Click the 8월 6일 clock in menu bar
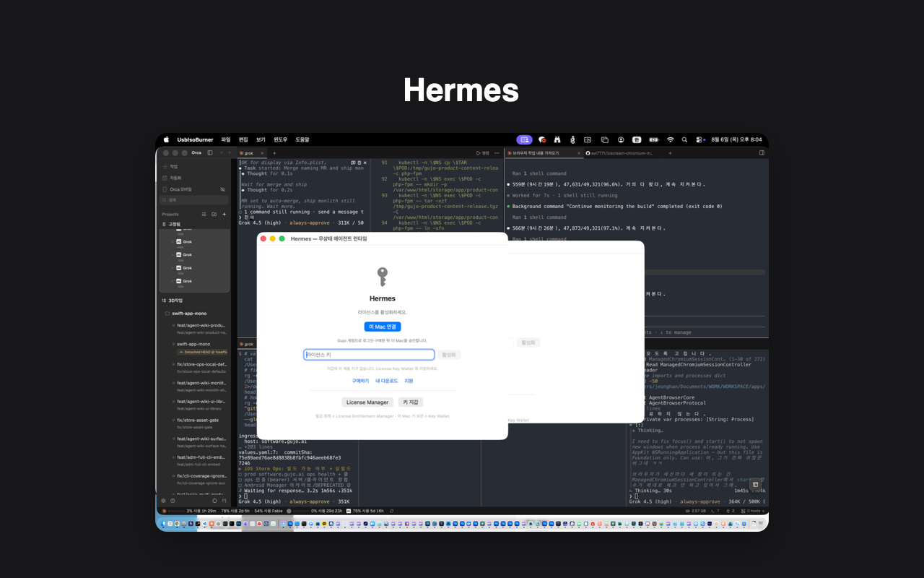924x578 pixels. [737, 139]
